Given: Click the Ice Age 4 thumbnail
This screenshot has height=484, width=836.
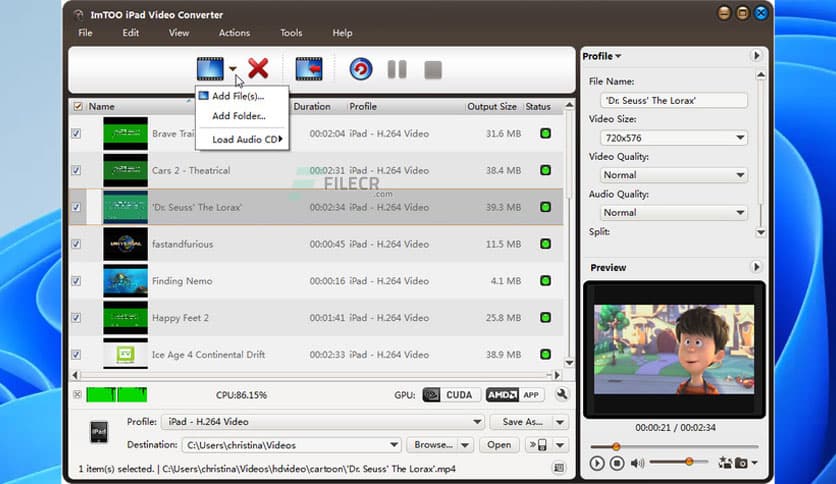Looking at the screenshot, I should tap(125, 354).
